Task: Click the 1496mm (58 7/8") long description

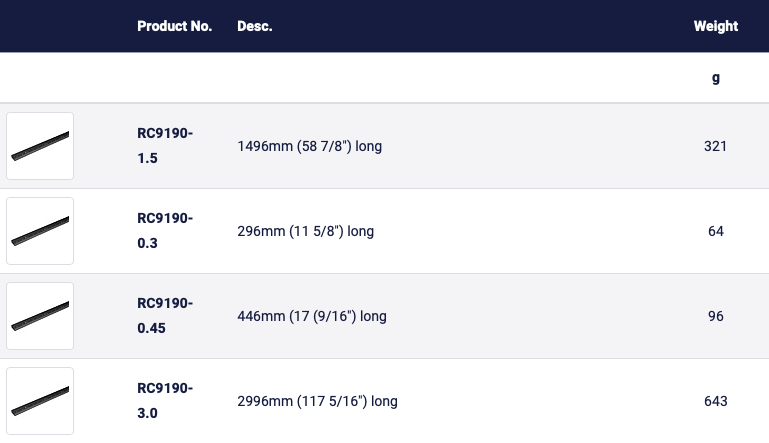Action: click(x=309, y=146)
